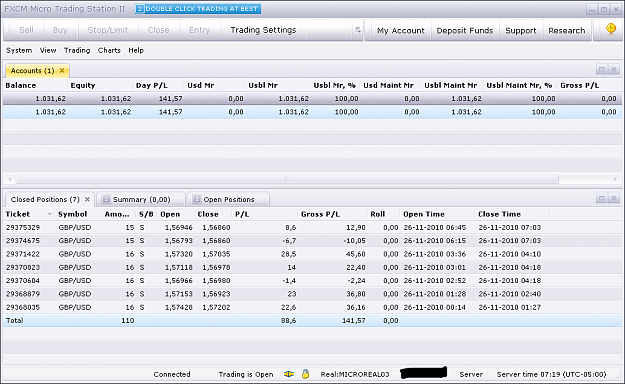This screenshot has height=384, width=625.
Task: Click the Connected status text
Action: click(172, 374)
